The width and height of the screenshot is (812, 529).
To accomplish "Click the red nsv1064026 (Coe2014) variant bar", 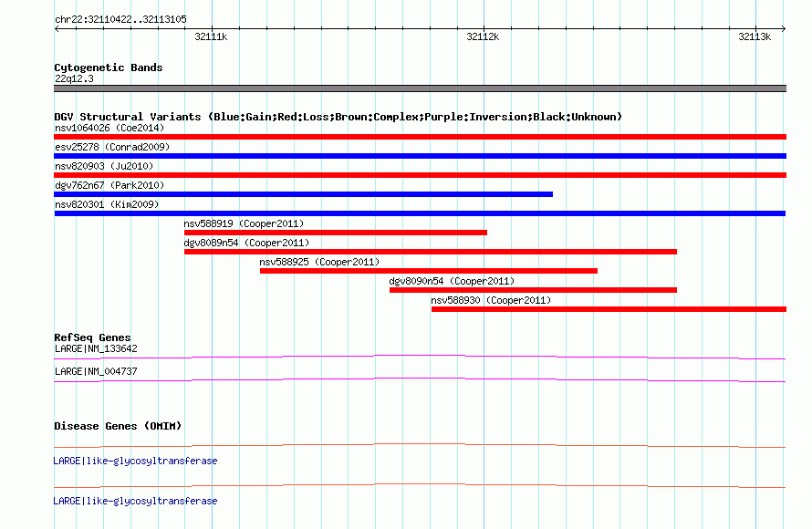I will point(420,137).
